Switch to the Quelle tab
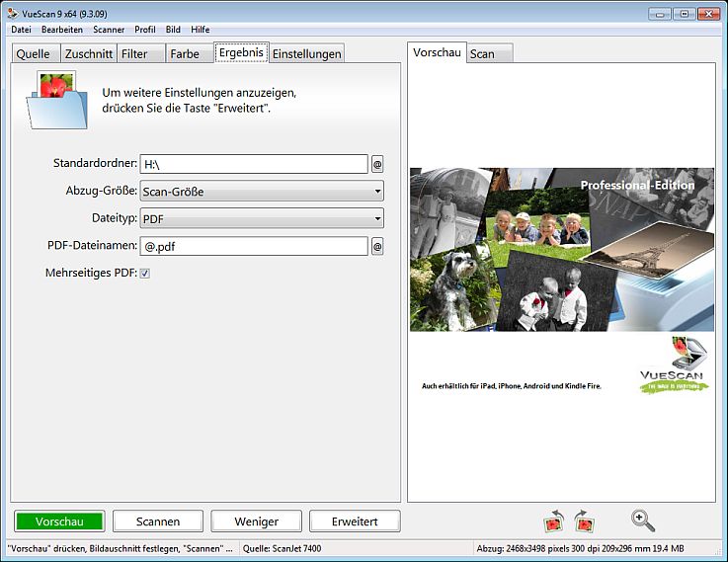 pyautogui.click(x=36, y=54)
